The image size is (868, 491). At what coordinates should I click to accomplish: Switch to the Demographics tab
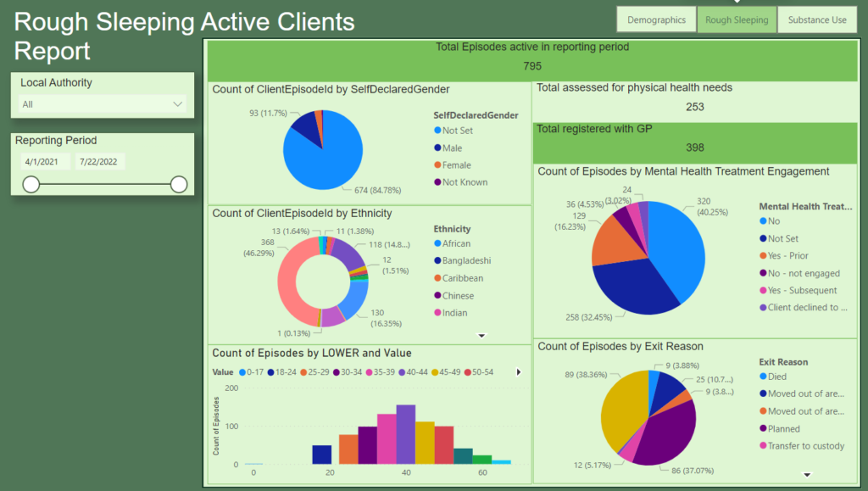pos(656,20)
